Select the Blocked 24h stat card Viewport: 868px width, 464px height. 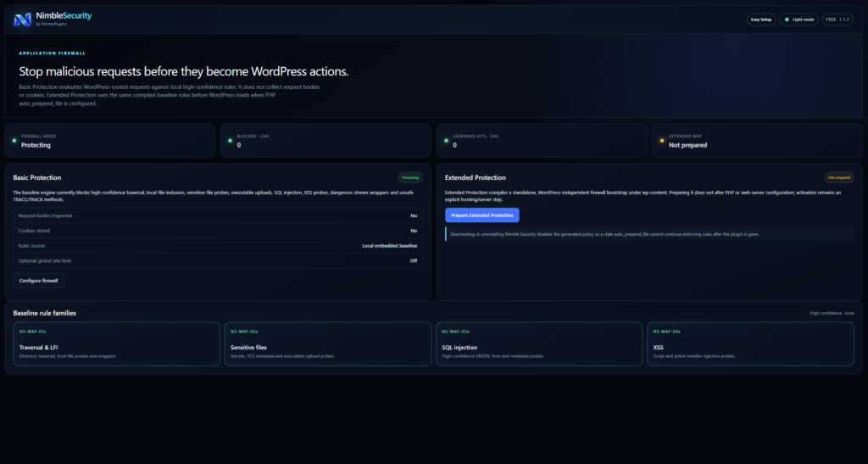[x=325, y=141]
